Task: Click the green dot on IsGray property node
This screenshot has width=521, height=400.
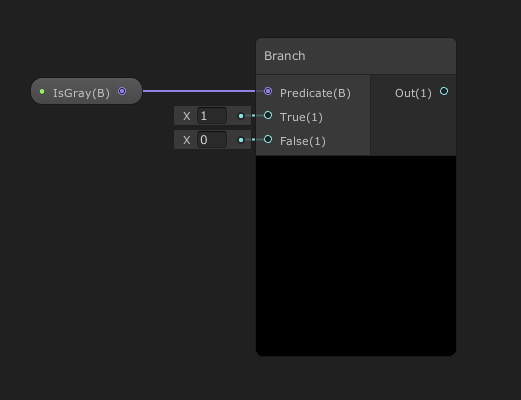Action: click(42, 91)
